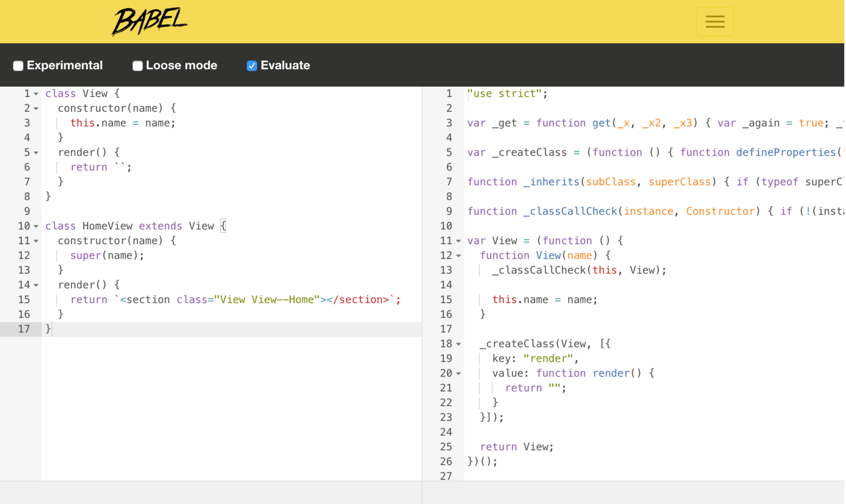Turn on Loose mode checkbox
The height and width of the screenshot is (504, 846).
coord(137,66)
